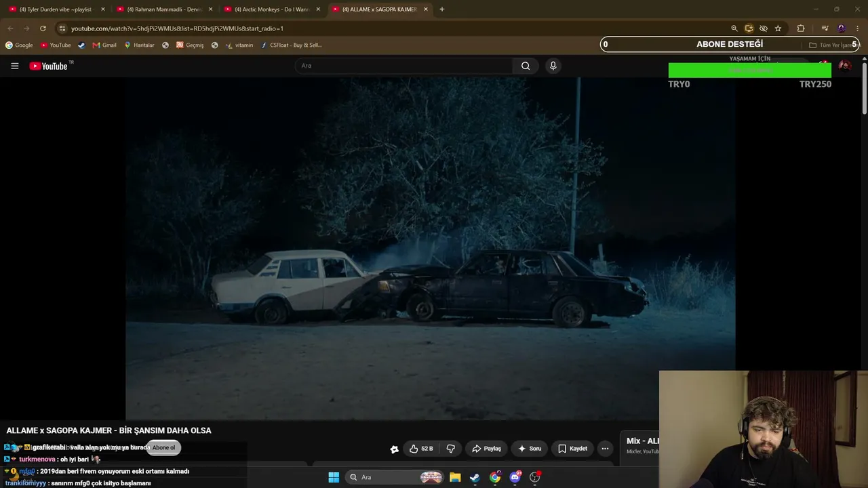This screenshot has width=868, height=488.
Task: View site information icon in address bar
Action: point(62,28)
